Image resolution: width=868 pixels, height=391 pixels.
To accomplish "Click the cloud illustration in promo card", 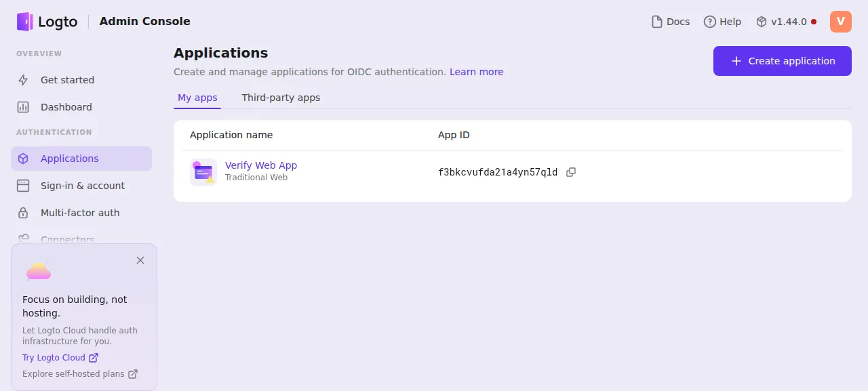I will click(x=39, y=271).
